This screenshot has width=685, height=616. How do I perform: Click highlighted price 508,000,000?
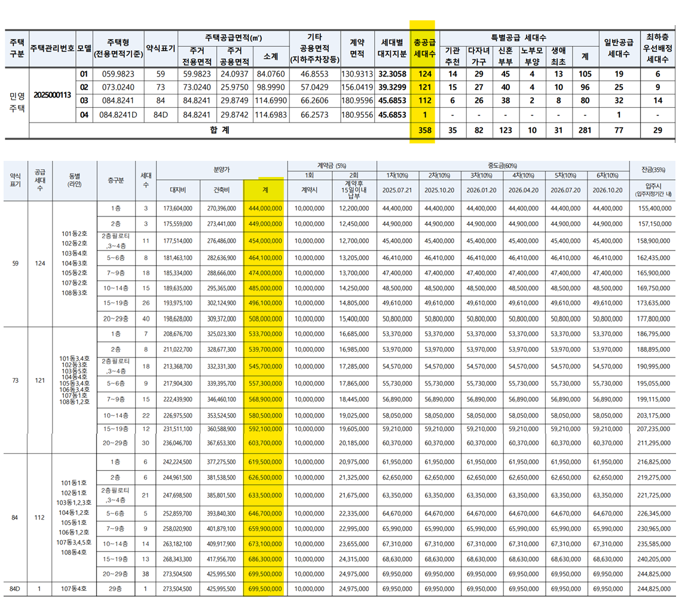[265, 319]
